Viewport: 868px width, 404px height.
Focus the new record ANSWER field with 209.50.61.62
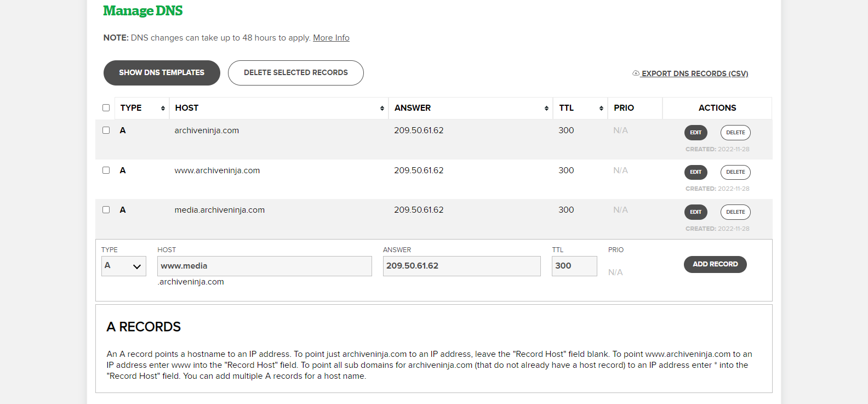click(462, 266)
